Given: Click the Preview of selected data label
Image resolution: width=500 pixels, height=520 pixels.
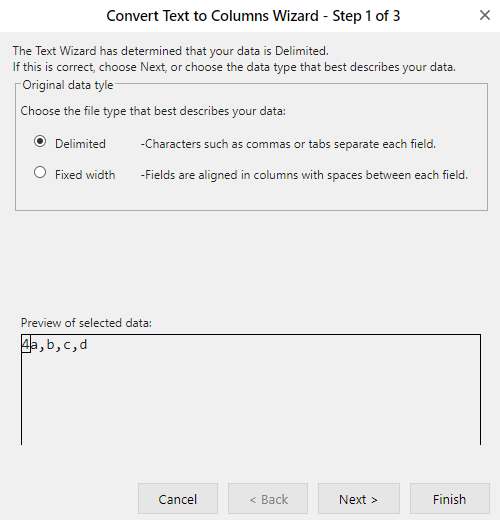Looking at the screenshot, I should (86, 323).
